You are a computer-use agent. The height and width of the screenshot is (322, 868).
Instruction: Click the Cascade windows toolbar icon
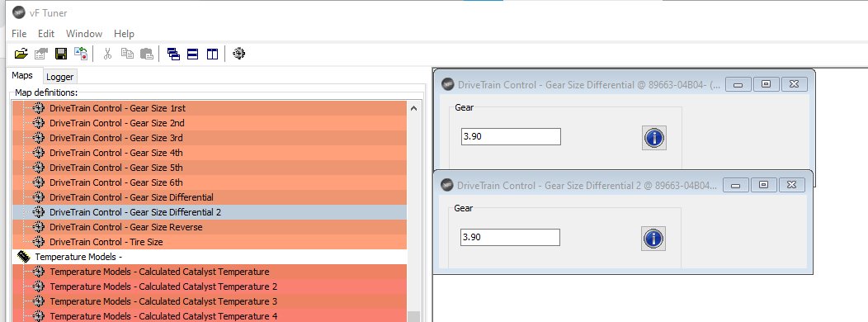pos(173,54)
